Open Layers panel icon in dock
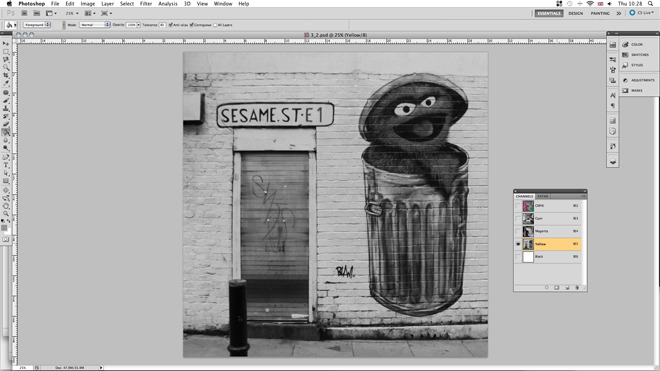The image size is (660, 371). (x=612, y=161)
